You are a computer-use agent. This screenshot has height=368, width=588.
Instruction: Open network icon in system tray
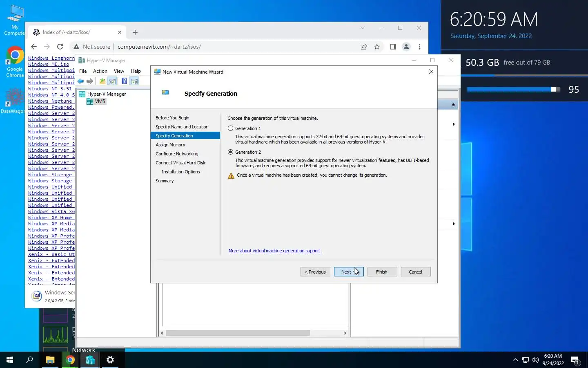(526, 360)
